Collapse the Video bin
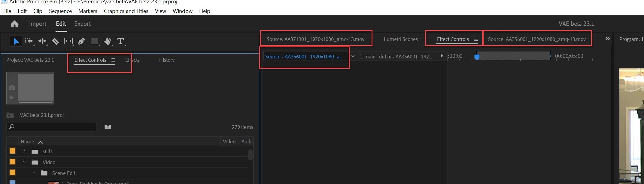This screenshot has height=184, width=644. click(24, 162)
